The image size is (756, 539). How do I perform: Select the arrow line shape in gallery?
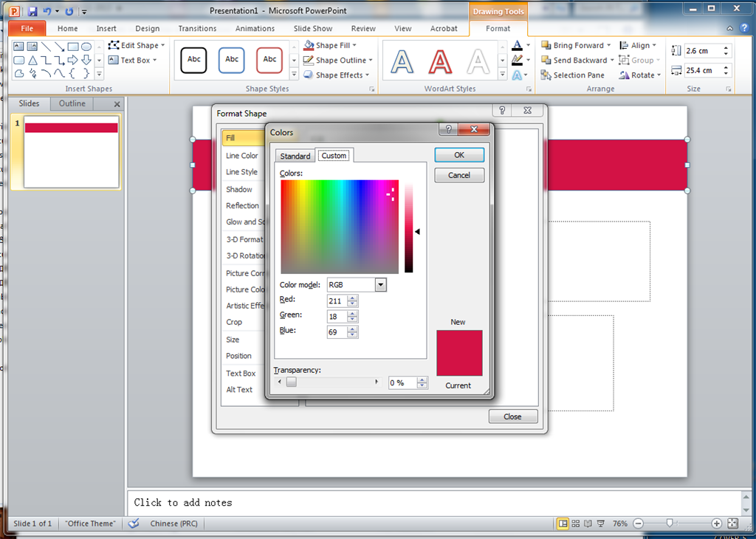pos(59,47)
